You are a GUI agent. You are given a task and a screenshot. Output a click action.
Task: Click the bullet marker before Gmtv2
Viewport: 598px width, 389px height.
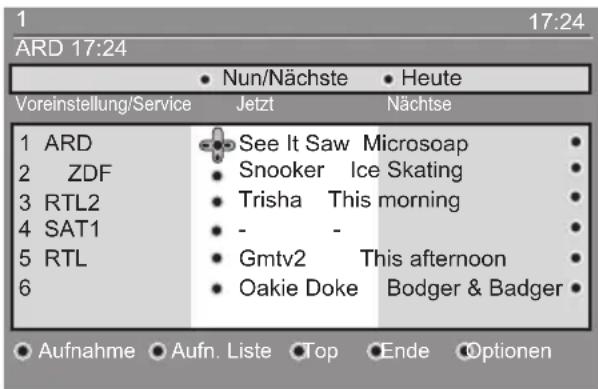pos(217,258)
